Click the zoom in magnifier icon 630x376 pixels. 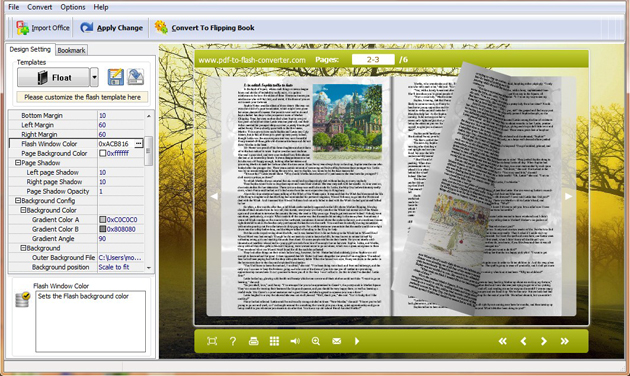316,341
